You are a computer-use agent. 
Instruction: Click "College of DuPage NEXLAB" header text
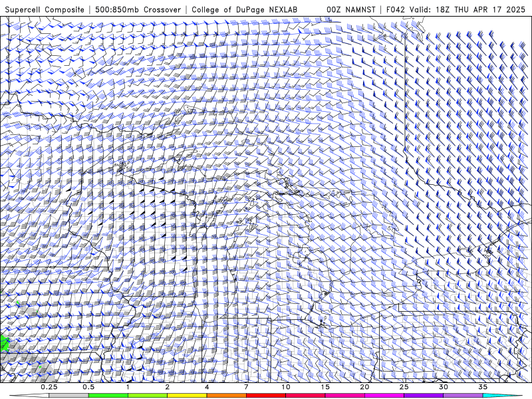[244, 9]
